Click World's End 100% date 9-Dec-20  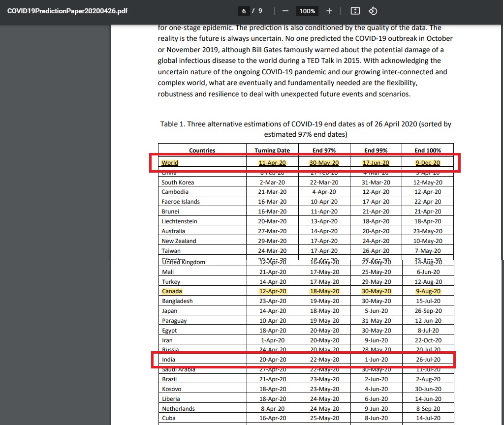[x=428, y=162]
